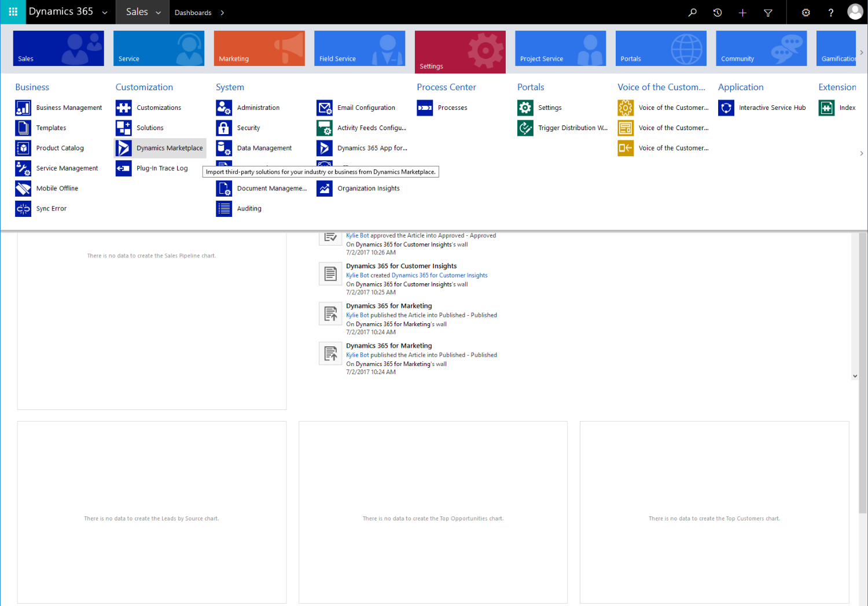The height and width of the screenshot is (606, 868).
Task: Click the Email Configuration icon
Action: (325, 108)
